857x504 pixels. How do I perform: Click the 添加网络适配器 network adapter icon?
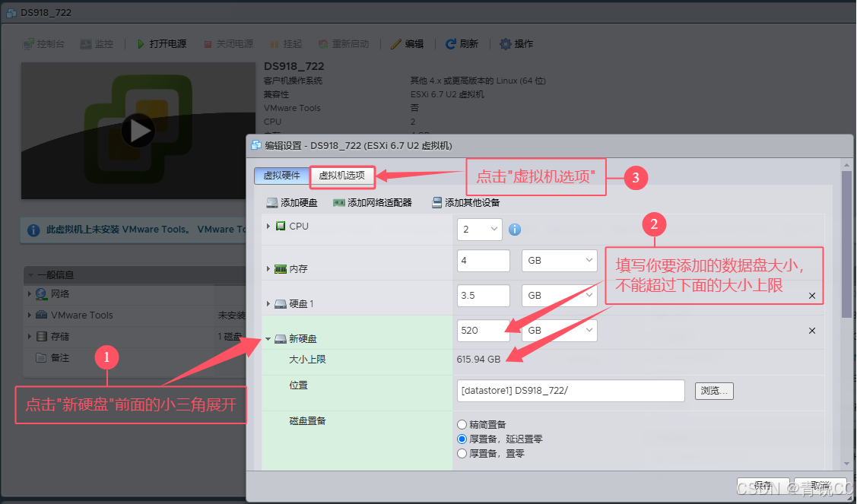[339, 203]
